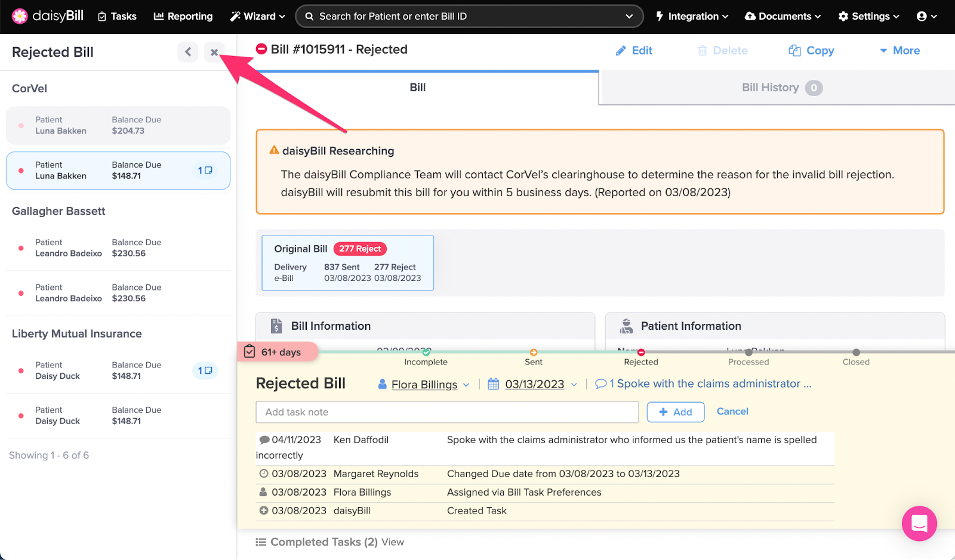This screenshot has width=955, height=560.
Task: Select Luna Bakken bill with $204.73 balance
Action: click(x=118, y=125)
